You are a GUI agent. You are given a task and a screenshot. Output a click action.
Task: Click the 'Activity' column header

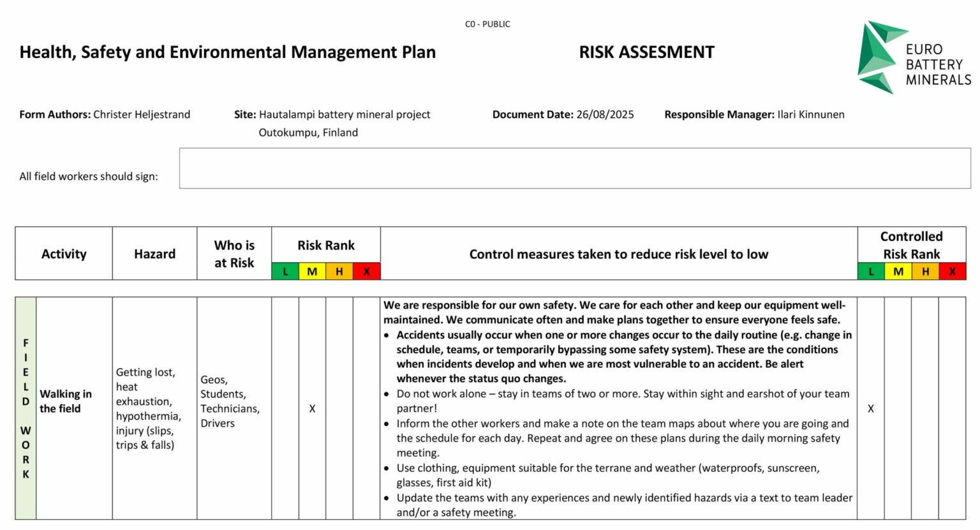(64, 254)
